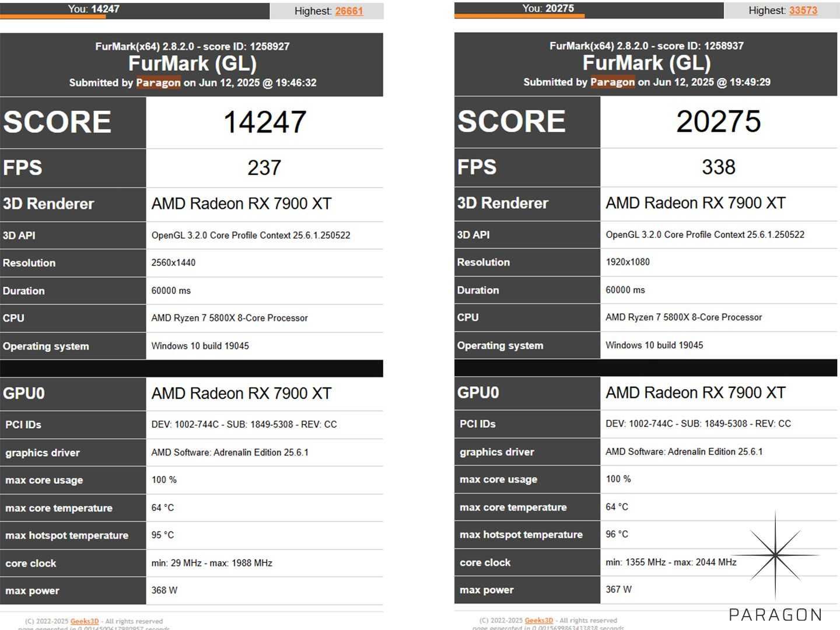Click Adrenalin Edition 25.6.1 driver on 14247 page

click(x=230, y=452)
